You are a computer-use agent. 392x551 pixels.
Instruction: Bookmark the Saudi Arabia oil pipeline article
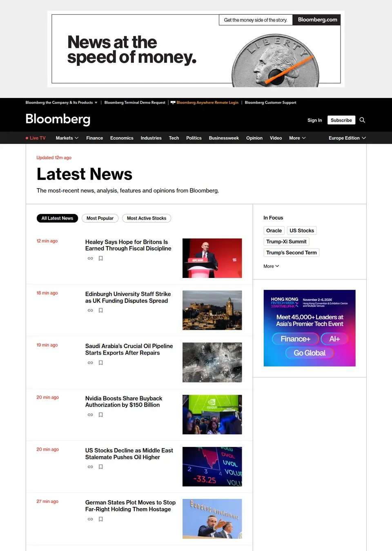pos(101,363)
